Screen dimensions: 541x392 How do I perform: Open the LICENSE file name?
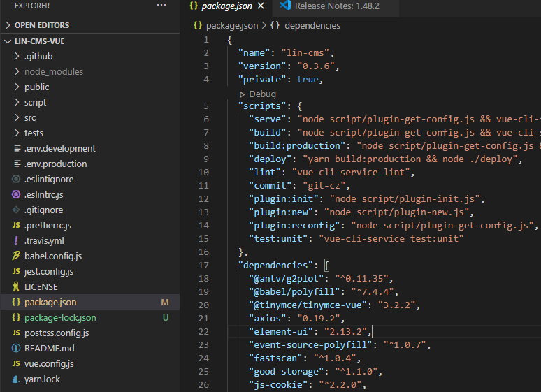point(41,287)
